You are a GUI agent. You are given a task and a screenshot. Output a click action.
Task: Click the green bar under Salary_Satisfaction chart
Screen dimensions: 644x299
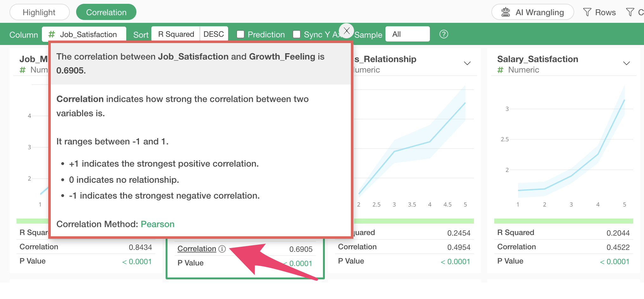pyautogui.click(x=563, y=221)
